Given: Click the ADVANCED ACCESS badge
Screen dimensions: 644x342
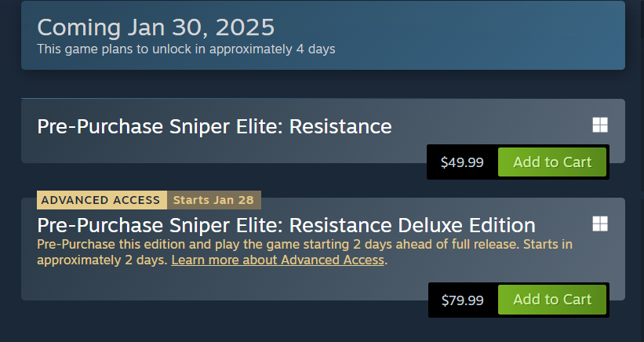Looking at the screenshot, I should pyautogui.click(x=100, y=200).
